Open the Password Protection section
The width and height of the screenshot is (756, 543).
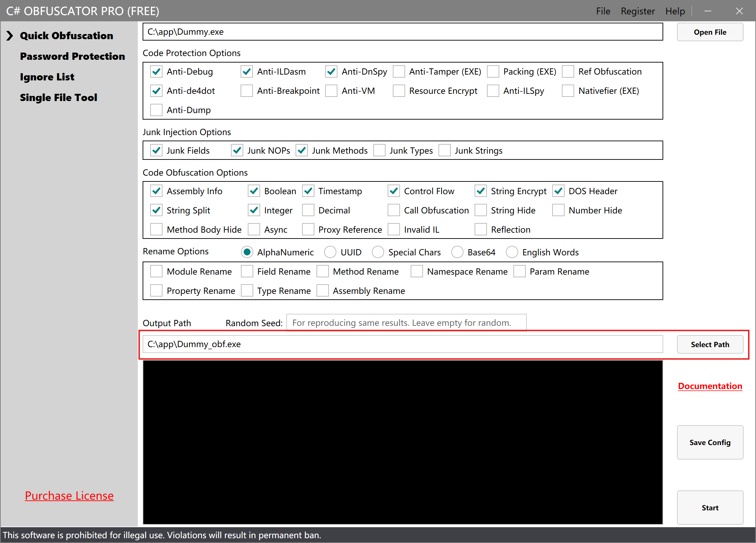coord(73,56)
